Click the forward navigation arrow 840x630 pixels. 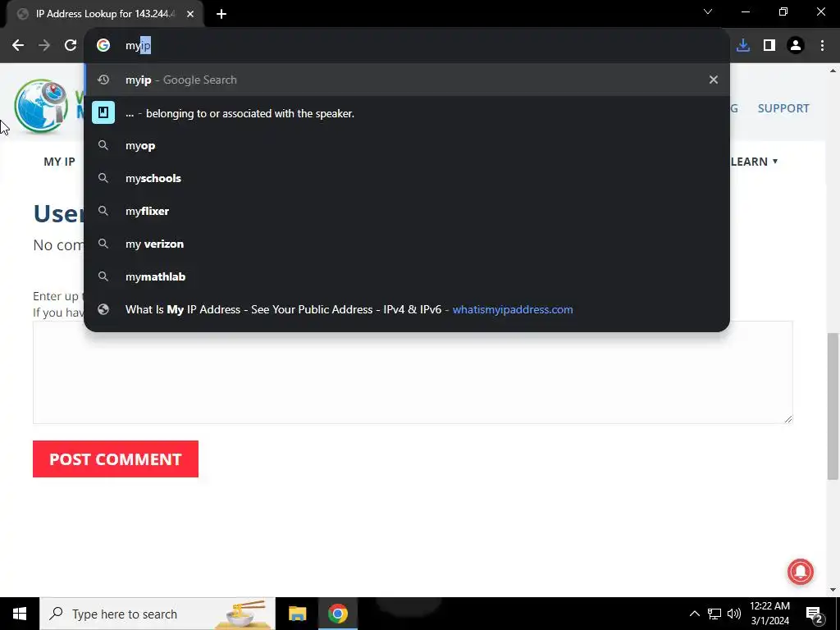[44, 46]
